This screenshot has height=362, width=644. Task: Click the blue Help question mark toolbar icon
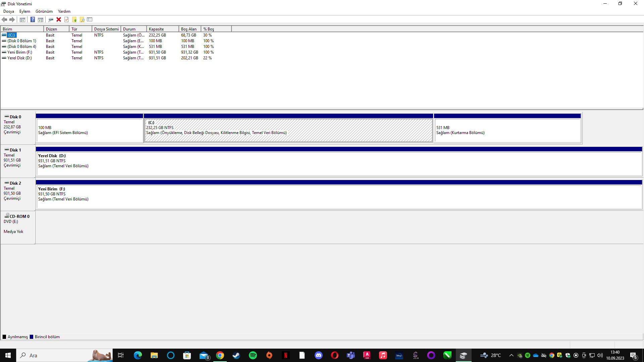33,19
